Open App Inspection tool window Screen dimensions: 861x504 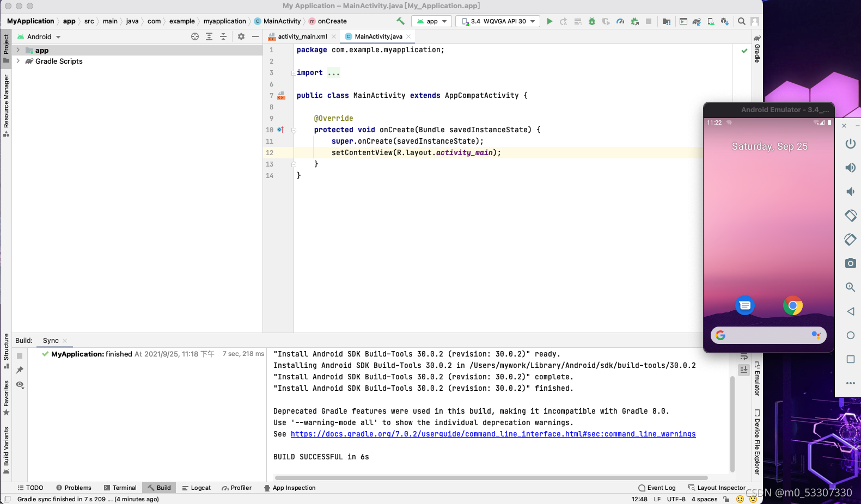[290, 488]
